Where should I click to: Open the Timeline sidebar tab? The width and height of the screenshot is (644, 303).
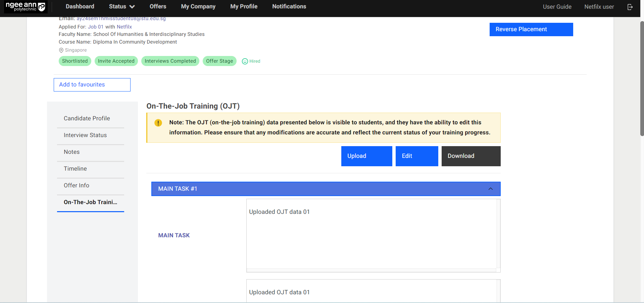coord(75,169)
